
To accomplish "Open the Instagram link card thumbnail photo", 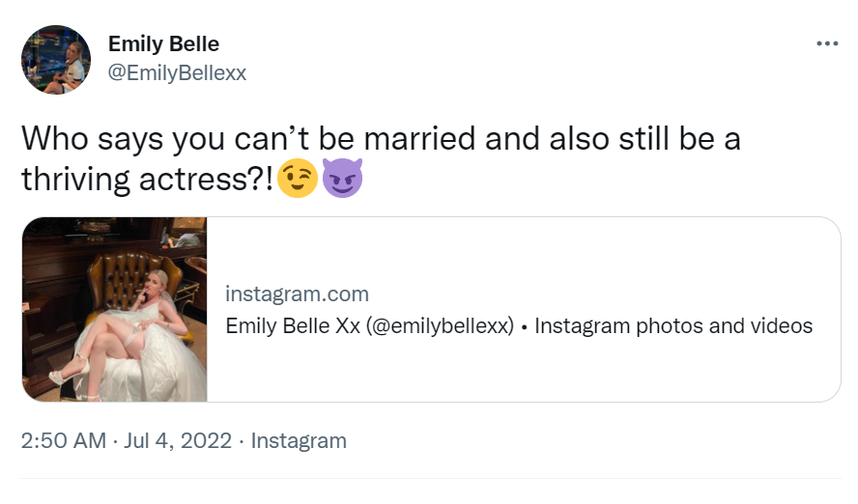I will (115, 309).
